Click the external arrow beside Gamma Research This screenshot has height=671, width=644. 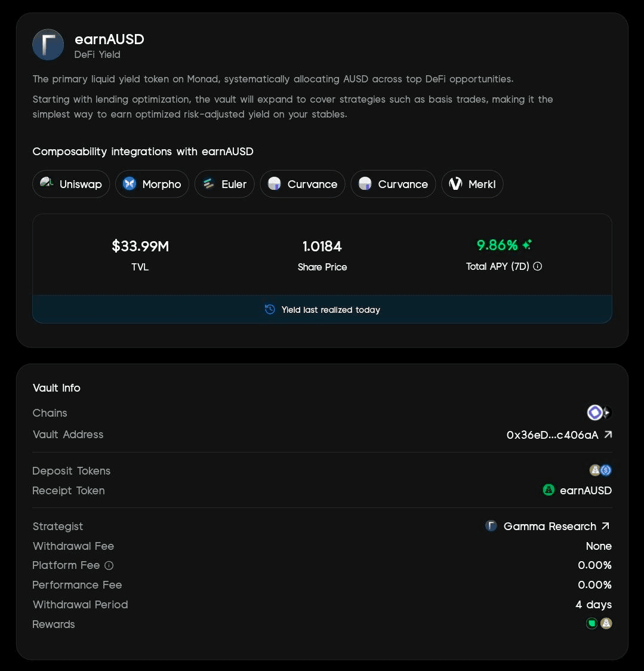click(605, 526)
